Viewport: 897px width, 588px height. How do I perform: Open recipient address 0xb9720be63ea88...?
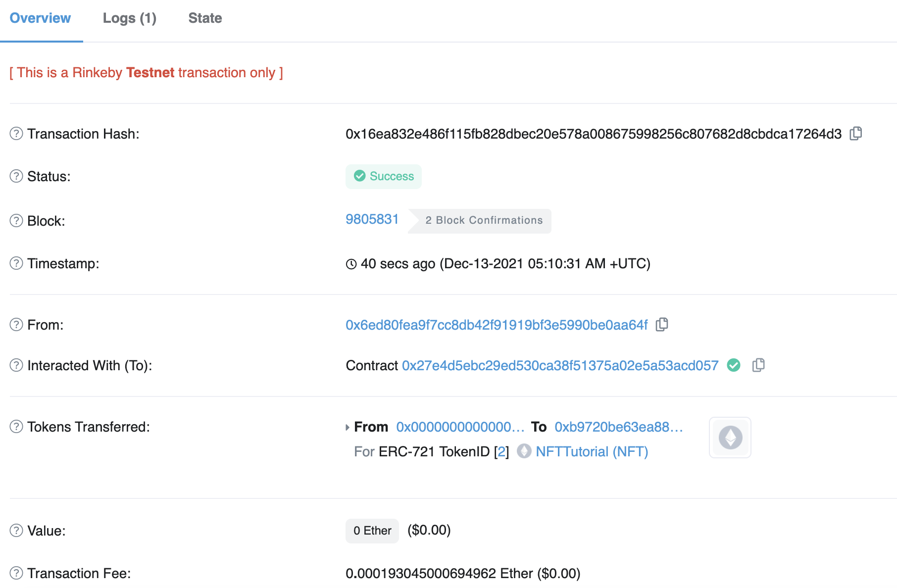pos(619,427)
